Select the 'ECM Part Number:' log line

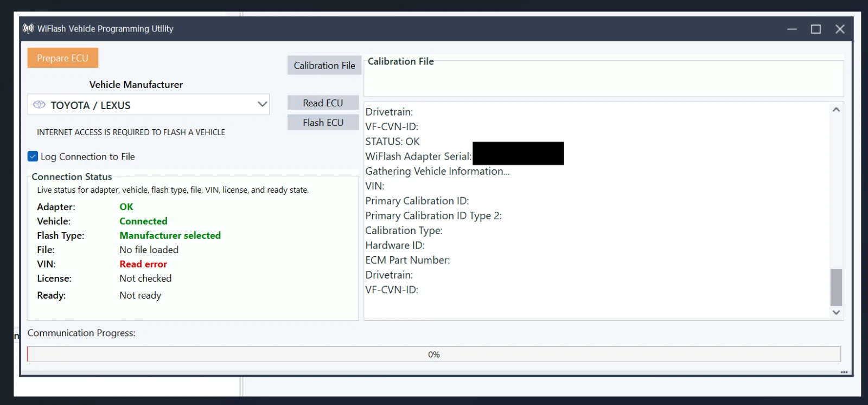407,260
